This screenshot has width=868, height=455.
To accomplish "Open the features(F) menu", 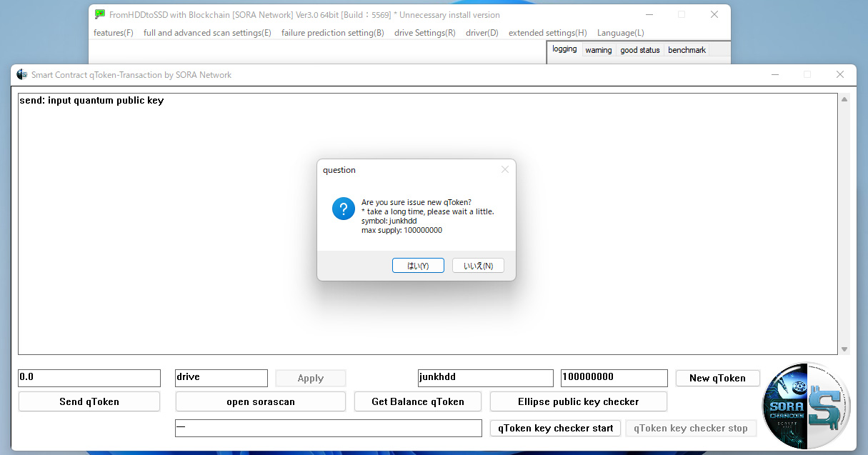I will pyautogui.click(x=114, y=33).
